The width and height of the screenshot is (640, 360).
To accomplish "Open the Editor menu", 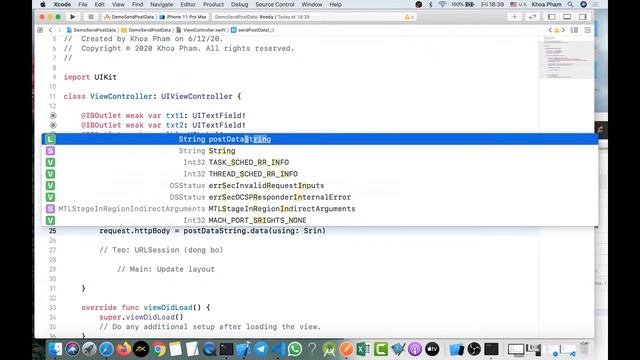I will coord(188,4).
